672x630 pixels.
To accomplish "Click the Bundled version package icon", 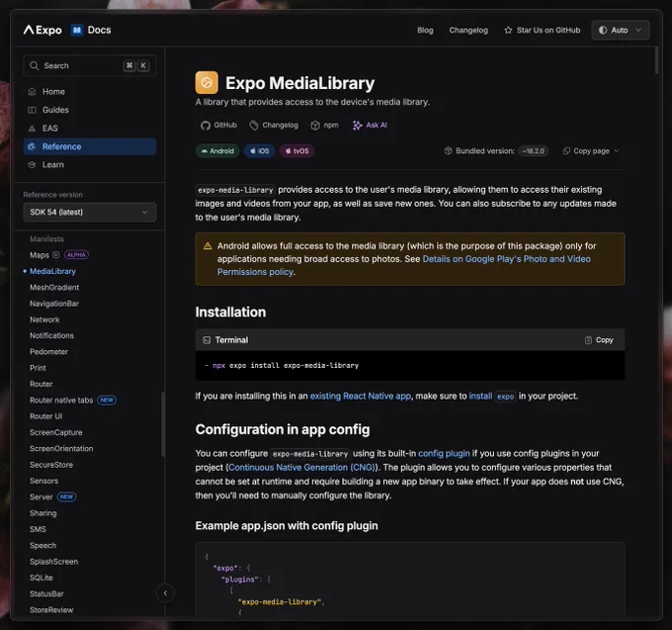I will [449, 151].
